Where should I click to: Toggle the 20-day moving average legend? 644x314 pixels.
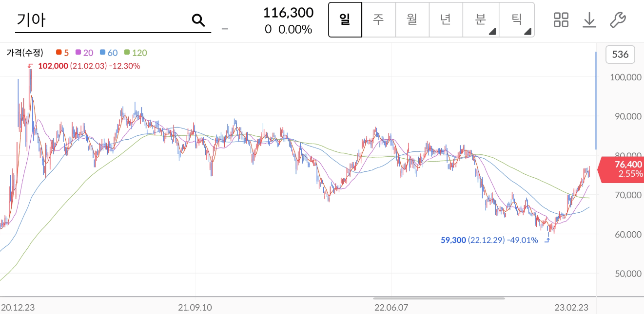click(x=84, y=53)
